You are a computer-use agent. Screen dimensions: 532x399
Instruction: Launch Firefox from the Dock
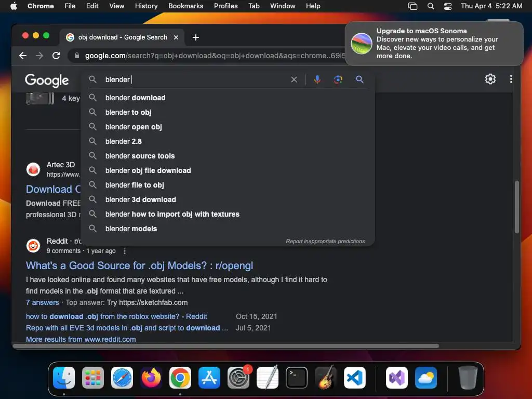pos(151,378)
